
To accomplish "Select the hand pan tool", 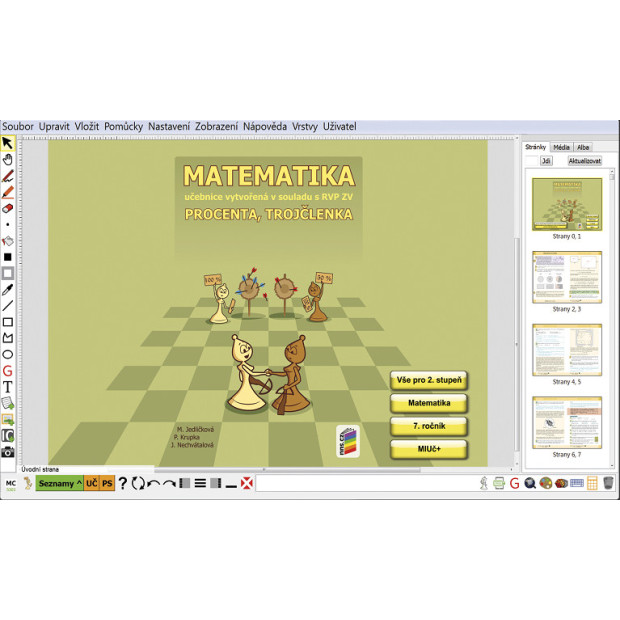I will tap(8, 158).
